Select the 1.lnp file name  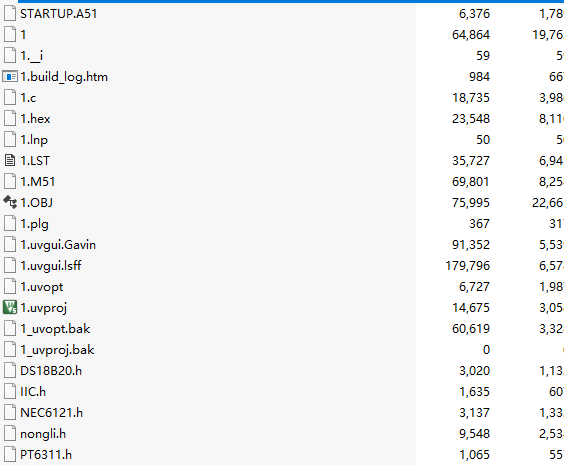point(34,140)
